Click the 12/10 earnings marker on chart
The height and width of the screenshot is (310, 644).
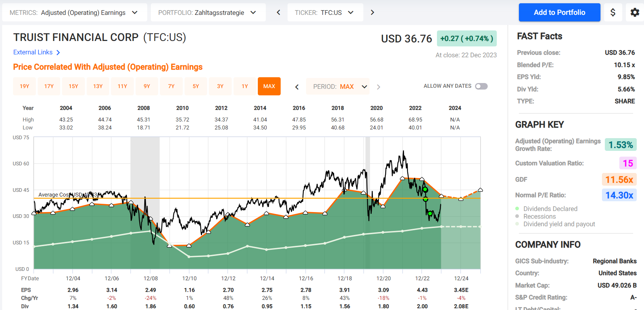(189, 245)
